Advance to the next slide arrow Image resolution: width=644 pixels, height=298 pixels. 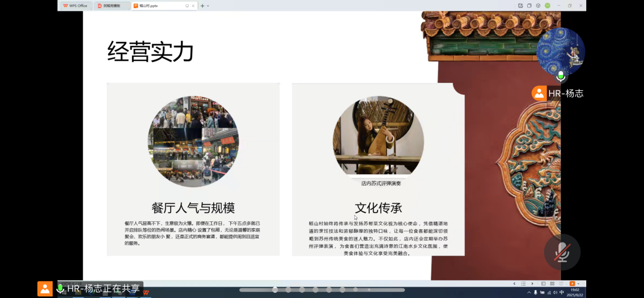click(532, 283)
